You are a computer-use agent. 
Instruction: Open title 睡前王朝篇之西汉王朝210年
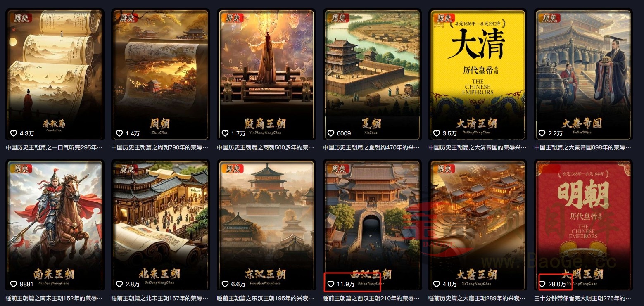(371, 298)
